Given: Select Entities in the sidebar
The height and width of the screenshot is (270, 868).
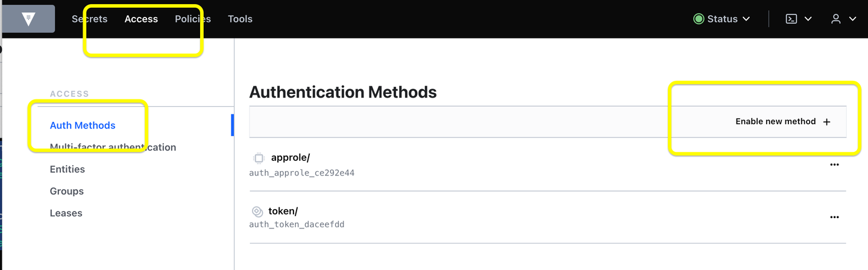Looking at the screenshot, I should tap(68, 169).
